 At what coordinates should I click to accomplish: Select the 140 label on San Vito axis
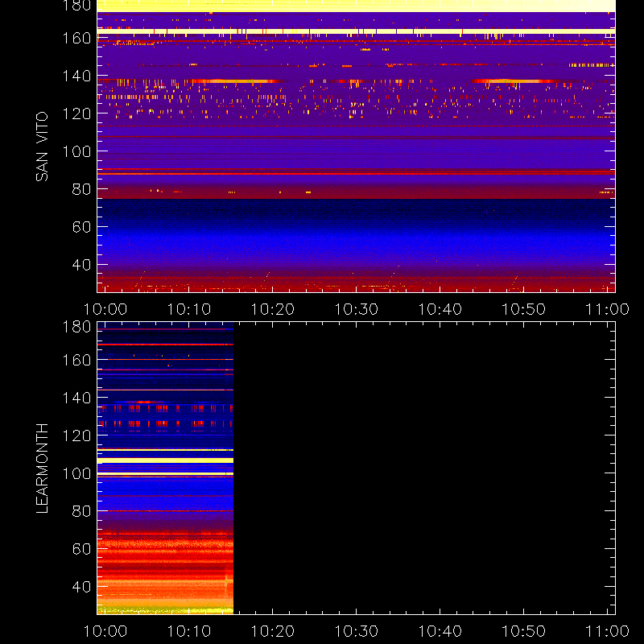point(76,76)
